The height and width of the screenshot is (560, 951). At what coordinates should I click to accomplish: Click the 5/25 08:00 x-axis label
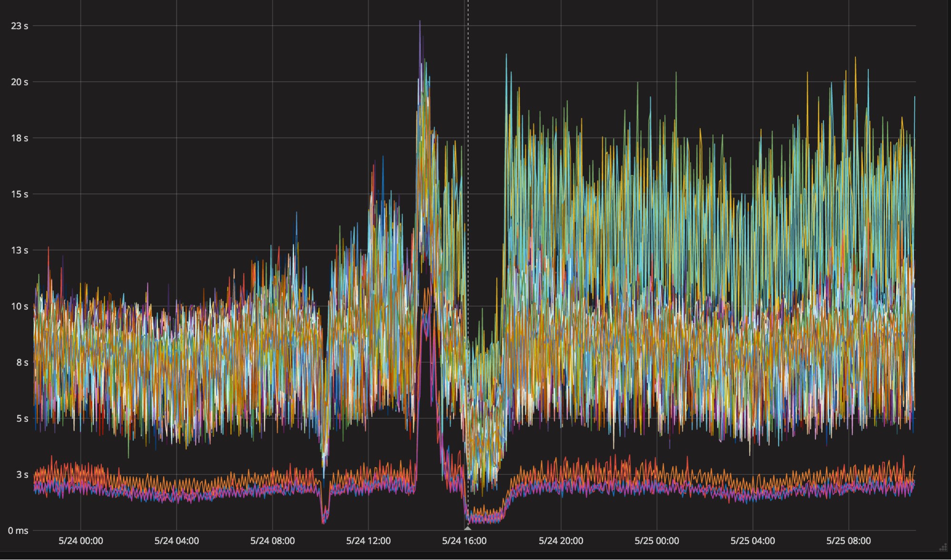coord(849,541)
